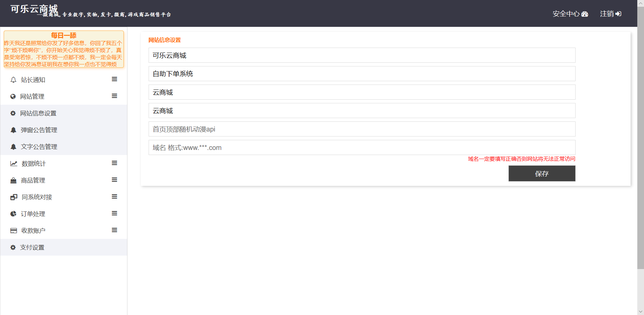The image size is (644, 315).
Task: Expand 数据统计 section hamburger icon
Action: point(114,163)
